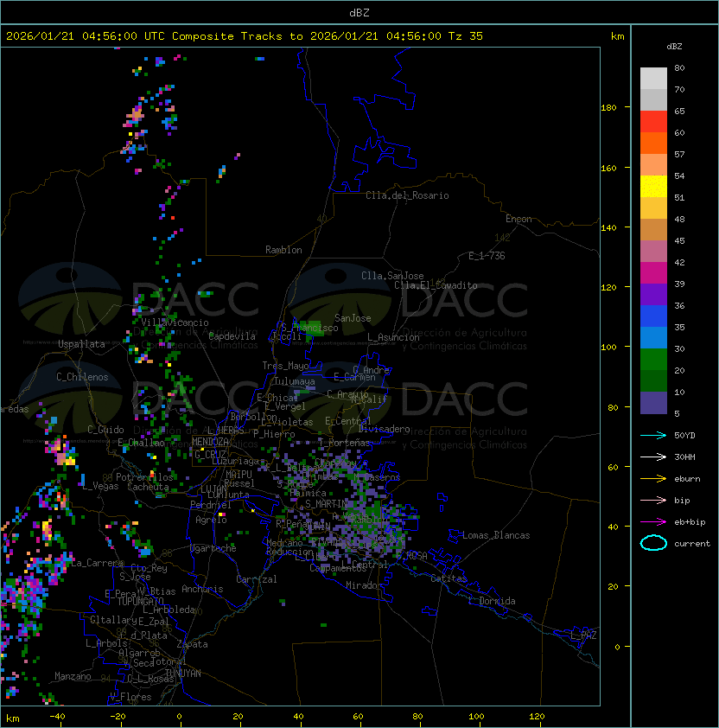The height and width of the screenshot is (728, 719).
Task: Click the '50YD' legend label
Action: [684, 435]
